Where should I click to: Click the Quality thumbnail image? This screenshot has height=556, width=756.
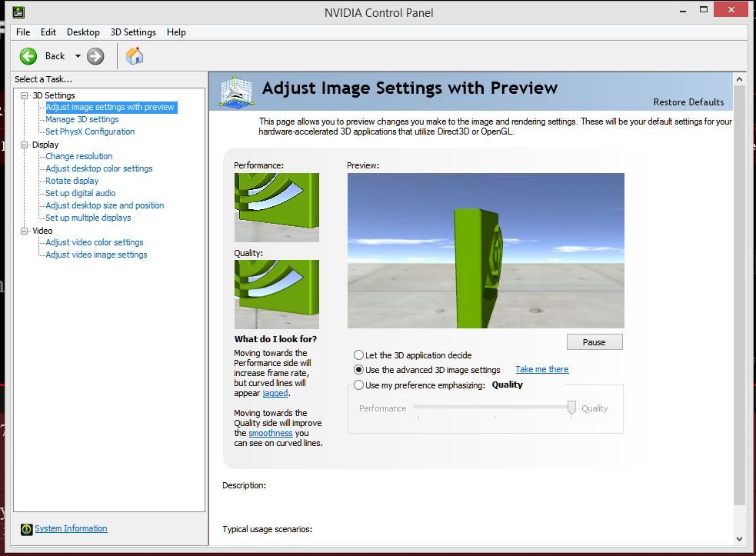[x=277, y=295]
